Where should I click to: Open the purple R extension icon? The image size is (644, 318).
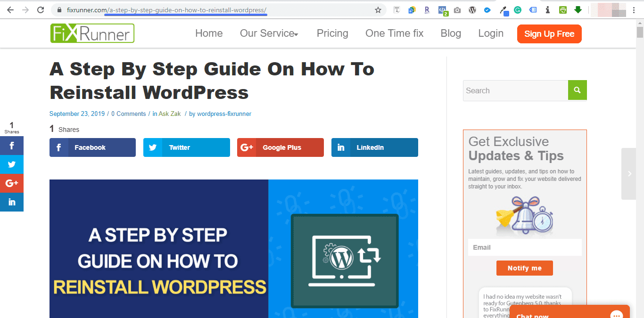coord(427,10)
